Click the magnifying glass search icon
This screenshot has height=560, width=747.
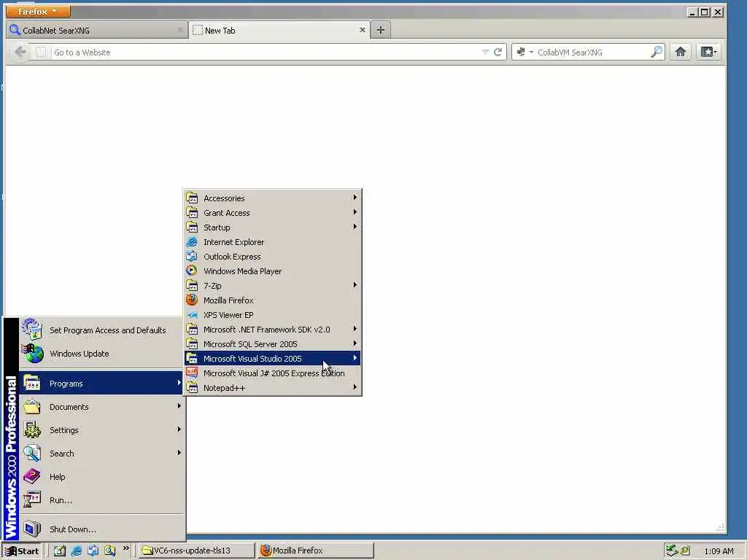click(x=657, y=52)
